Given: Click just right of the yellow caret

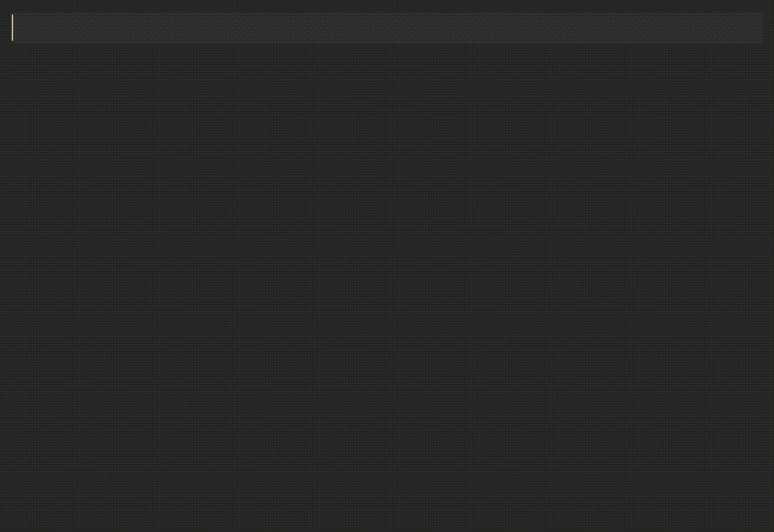Looking at the screenshot, I should point(18,28).
